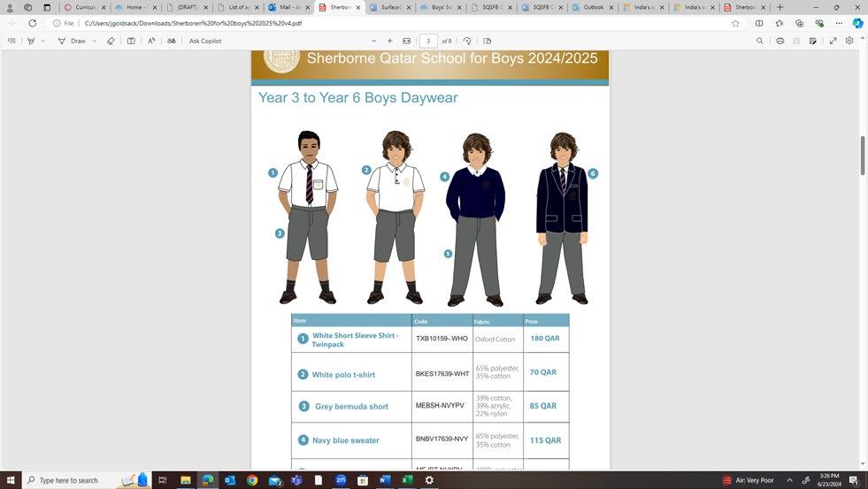Open the Favorites list icon

click(x=779, y=23)
